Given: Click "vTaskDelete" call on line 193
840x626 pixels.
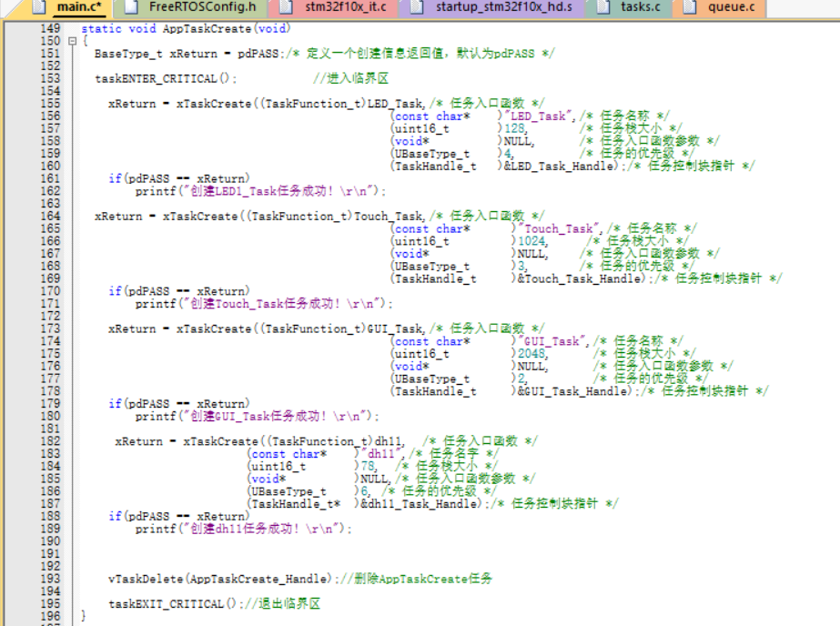Looking at the screenshot, I should 146,579.
